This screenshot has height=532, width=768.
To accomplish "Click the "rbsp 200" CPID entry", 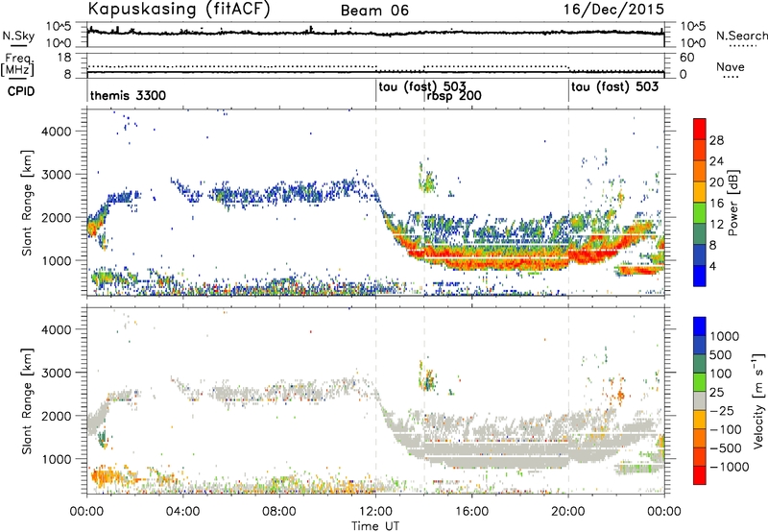I will (x=453, y=95).
